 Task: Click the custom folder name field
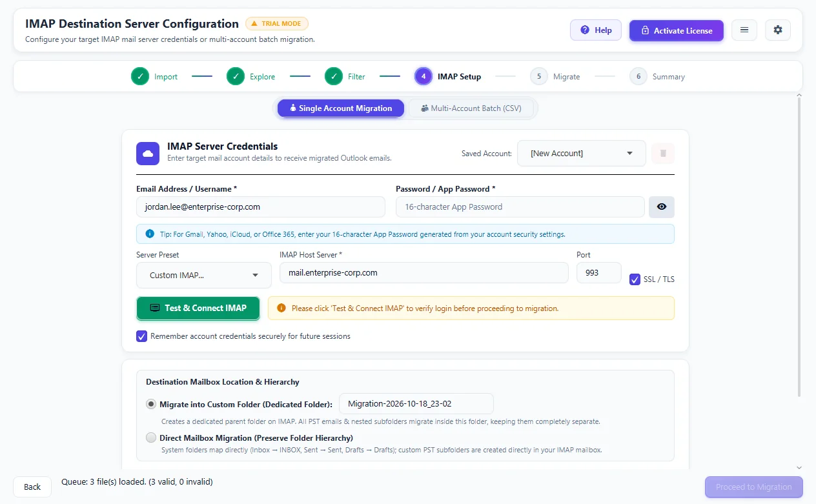pos(416,404)
